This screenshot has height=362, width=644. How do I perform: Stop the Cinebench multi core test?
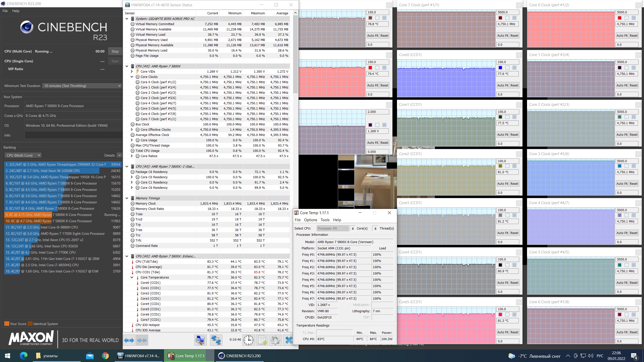pos(115,51)
